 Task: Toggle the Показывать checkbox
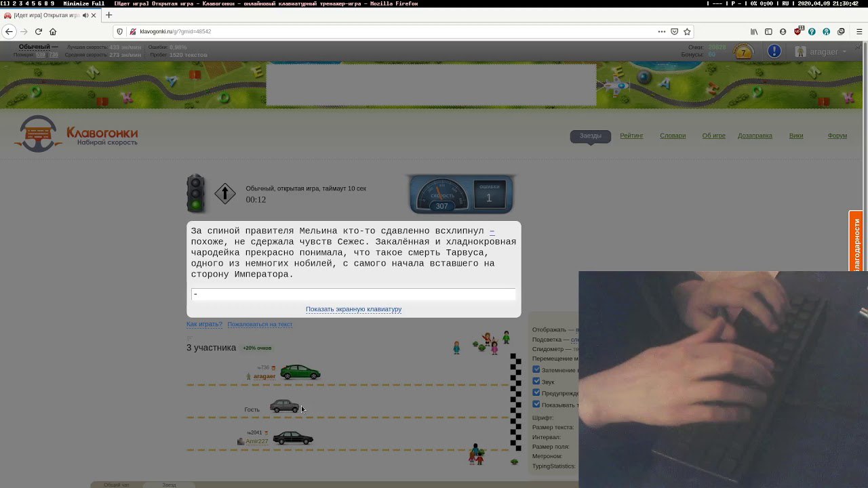[x=536, y=404]
